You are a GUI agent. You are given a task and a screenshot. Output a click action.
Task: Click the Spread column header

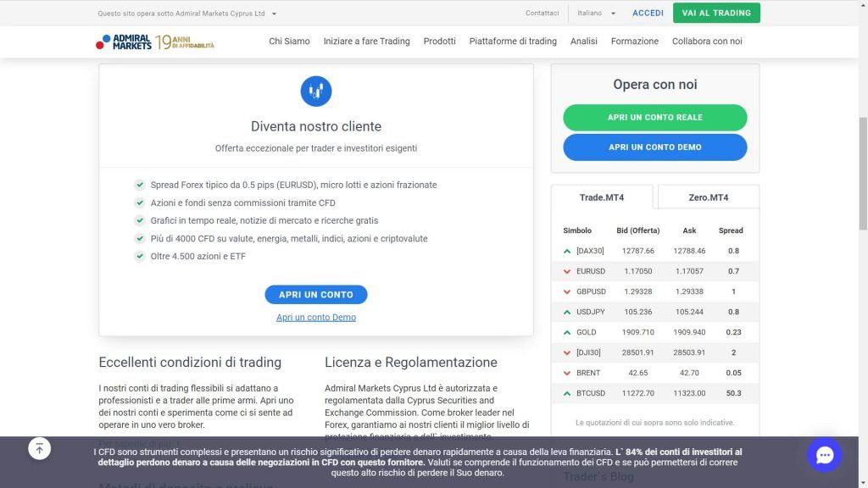pyautogui.click(x=731, y=230)
